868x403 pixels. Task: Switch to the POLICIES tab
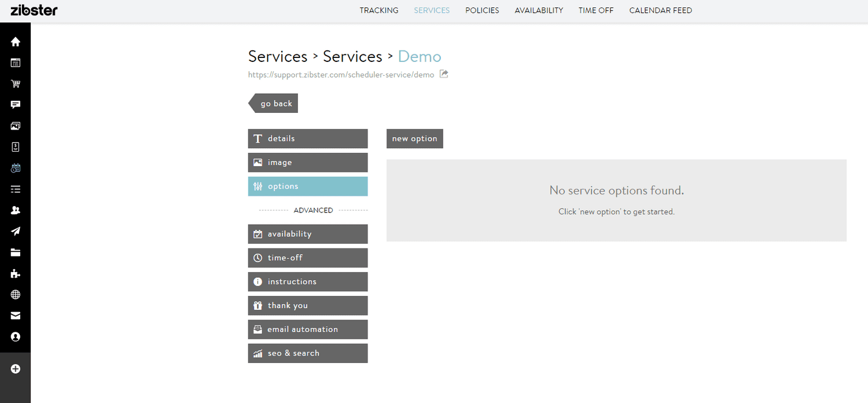click(481, 10)
